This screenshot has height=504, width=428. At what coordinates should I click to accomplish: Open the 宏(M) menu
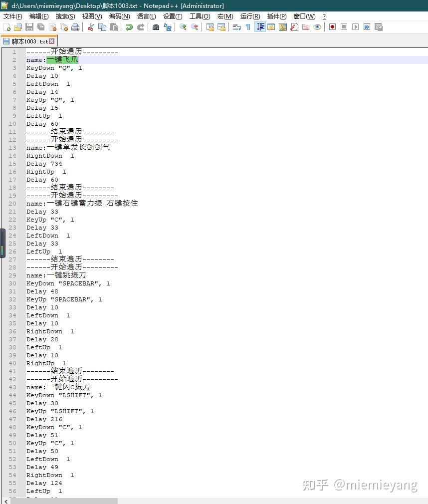tap(225, 16)
